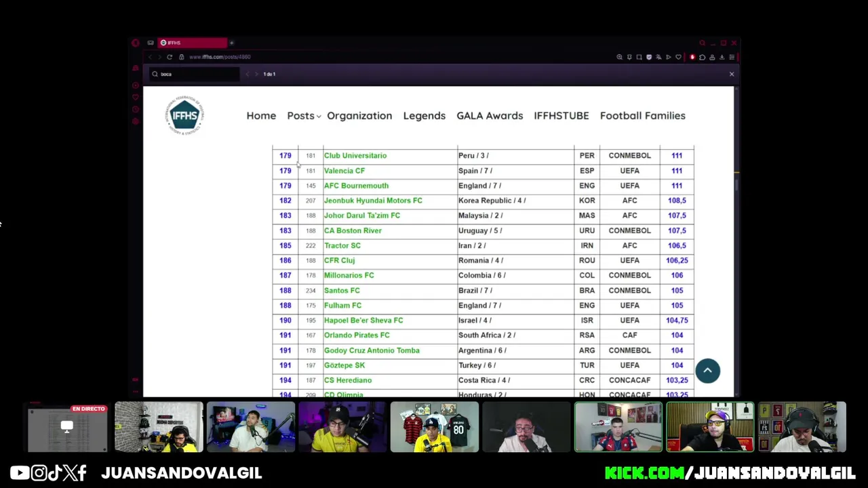Image resolution: width=868 pixels, height=488 pixels.
Task: Click the country code 'ROU'
Action: point(587,260)
